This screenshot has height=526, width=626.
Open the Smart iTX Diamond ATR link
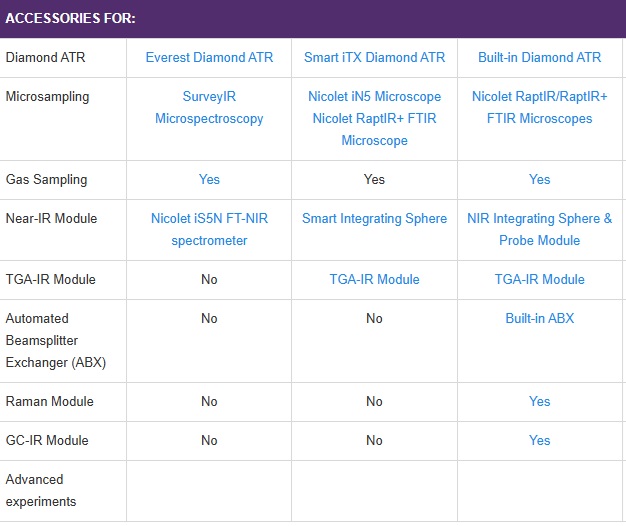(x=374, y=57)
